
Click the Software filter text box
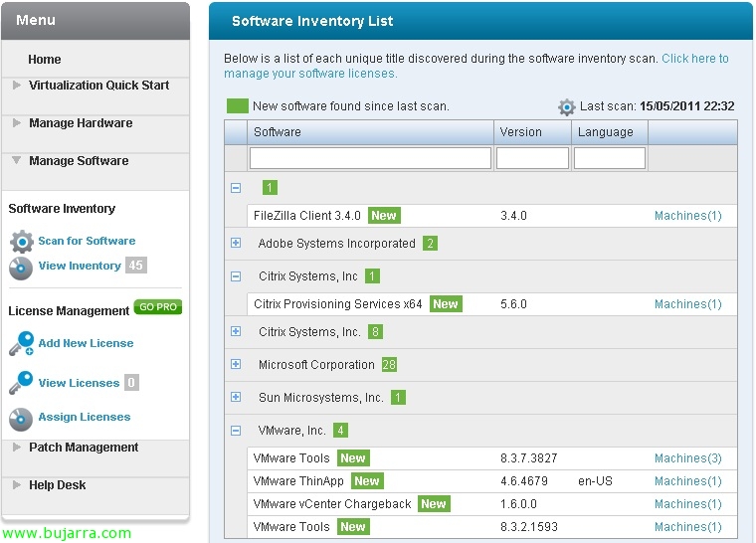coord(370,158)
